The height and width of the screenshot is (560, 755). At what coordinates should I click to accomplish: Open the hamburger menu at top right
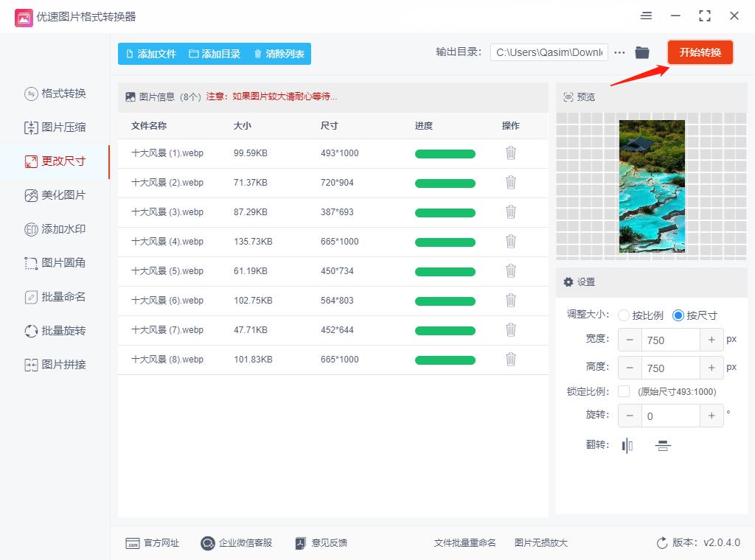647,15
